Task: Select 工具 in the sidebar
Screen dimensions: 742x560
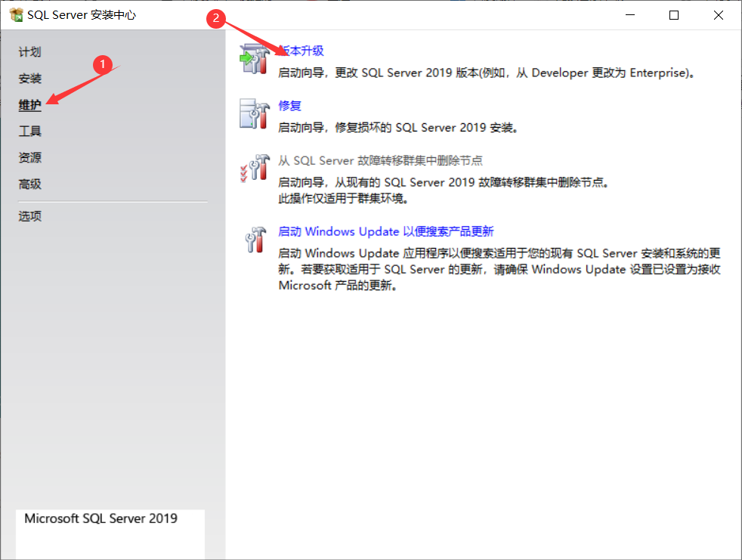Action: tap(29, 131)
